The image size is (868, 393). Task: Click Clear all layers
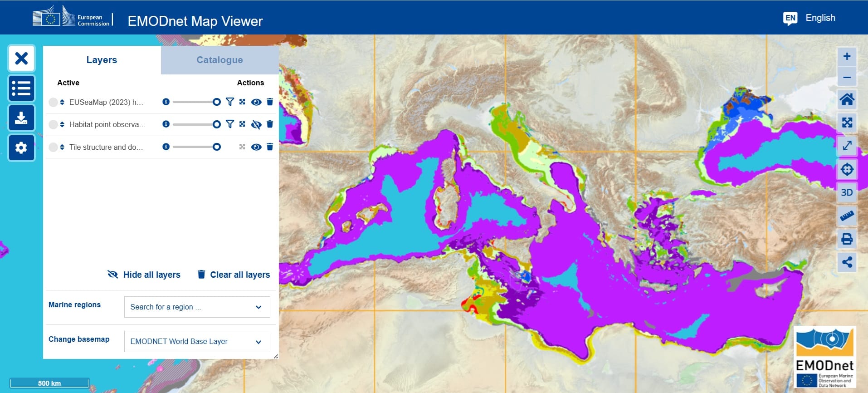234,275
